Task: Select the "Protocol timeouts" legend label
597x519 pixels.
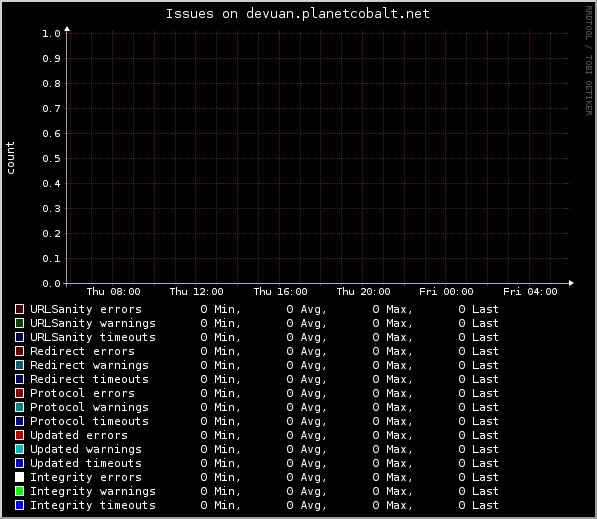Action: click(x=89, y=421)
